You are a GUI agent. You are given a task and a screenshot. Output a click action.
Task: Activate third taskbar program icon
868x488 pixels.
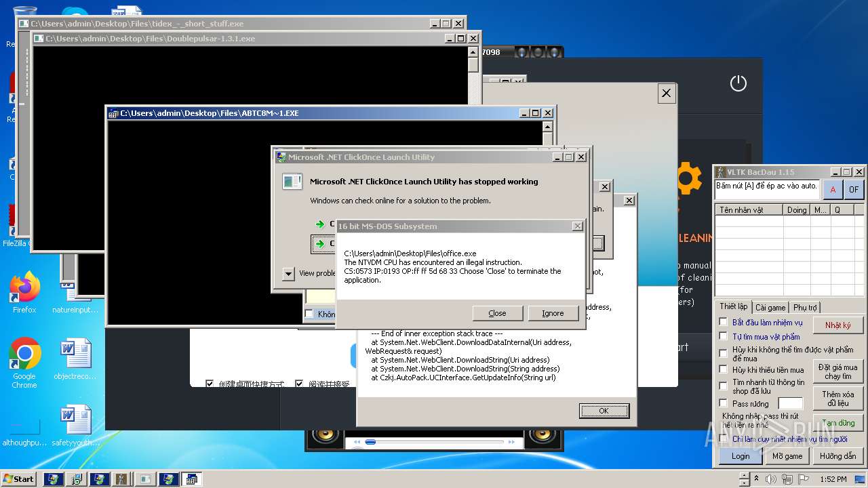(x=99, y=479)
